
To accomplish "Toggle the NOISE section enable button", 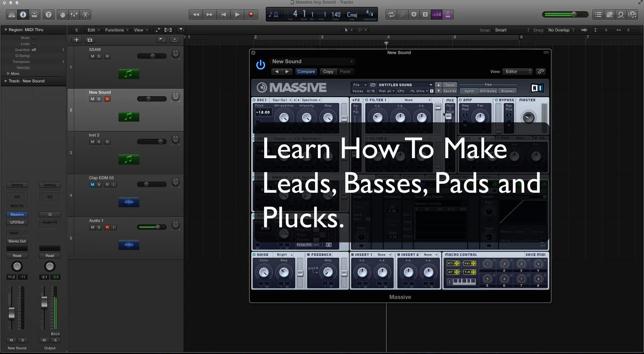I will (x=254, y=255).
